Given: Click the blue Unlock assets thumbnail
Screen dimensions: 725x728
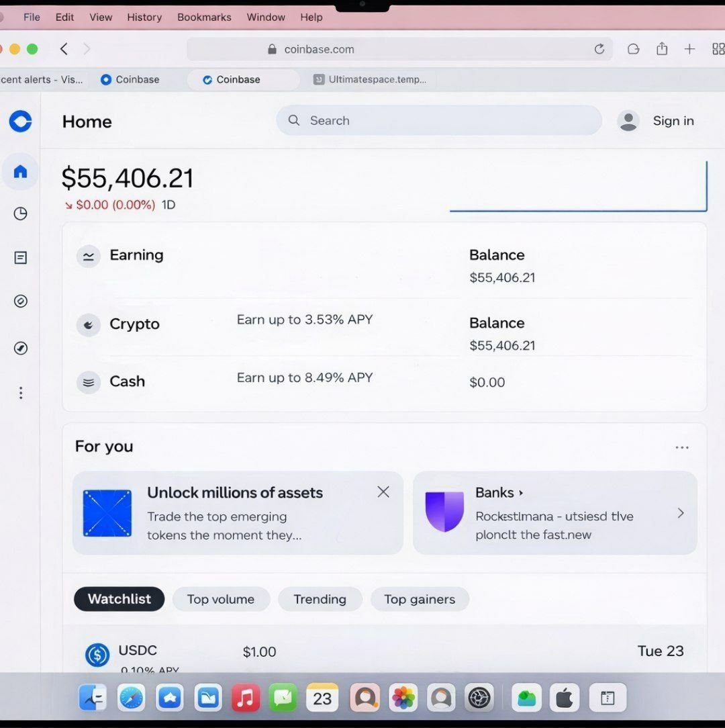Looking at the screenshot, I should pos(107,513).
